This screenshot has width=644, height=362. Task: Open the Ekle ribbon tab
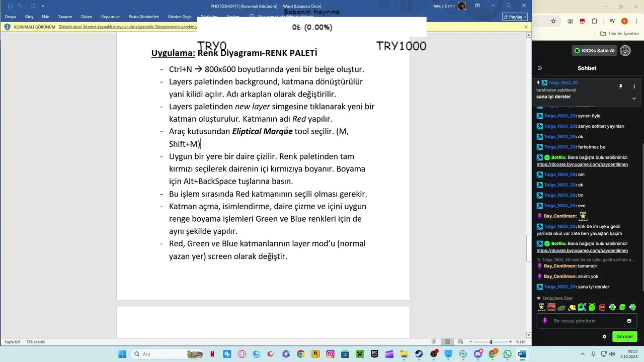click(45, 17)
